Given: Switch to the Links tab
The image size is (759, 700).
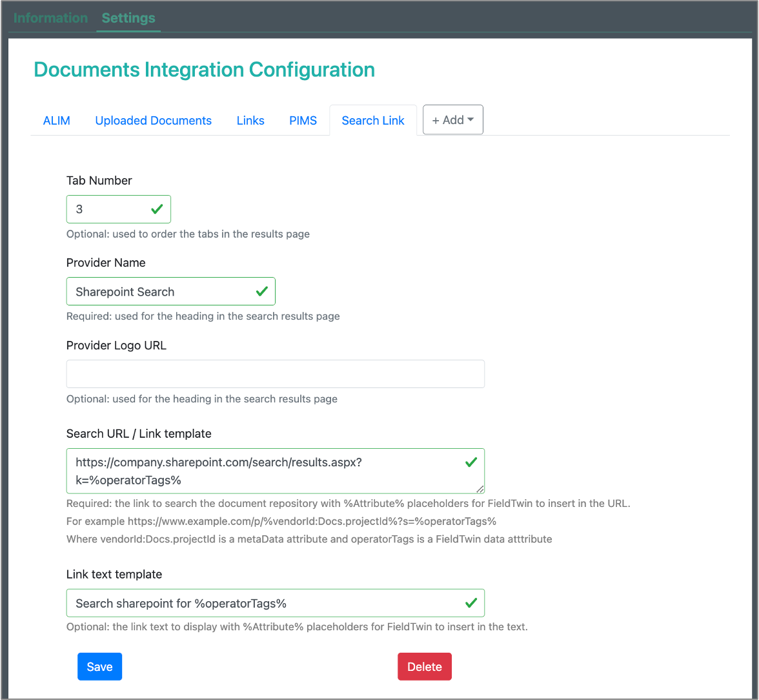Looking at the screenshot, I should [x=250, y=120].
